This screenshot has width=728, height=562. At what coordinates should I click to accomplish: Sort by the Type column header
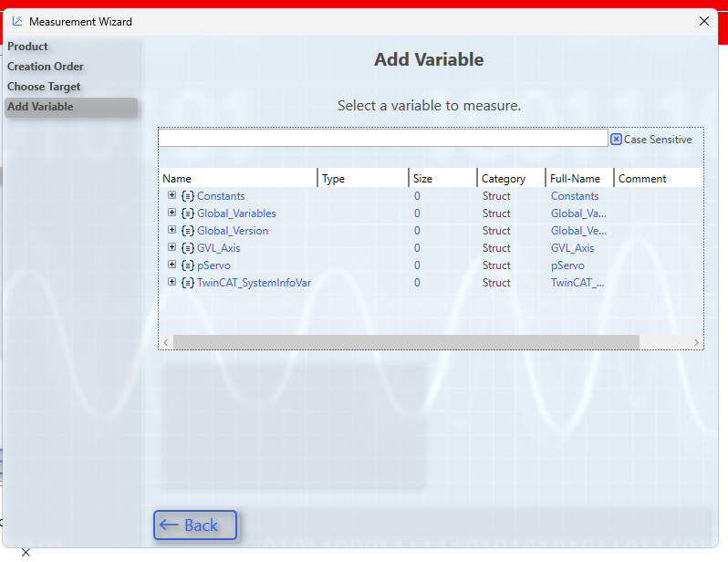click(x=363, y=178)
